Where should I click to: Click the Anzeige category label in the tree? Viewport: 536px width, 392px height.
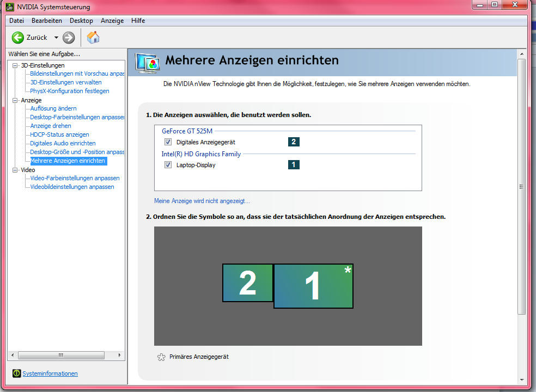click(x=31, y=100)
